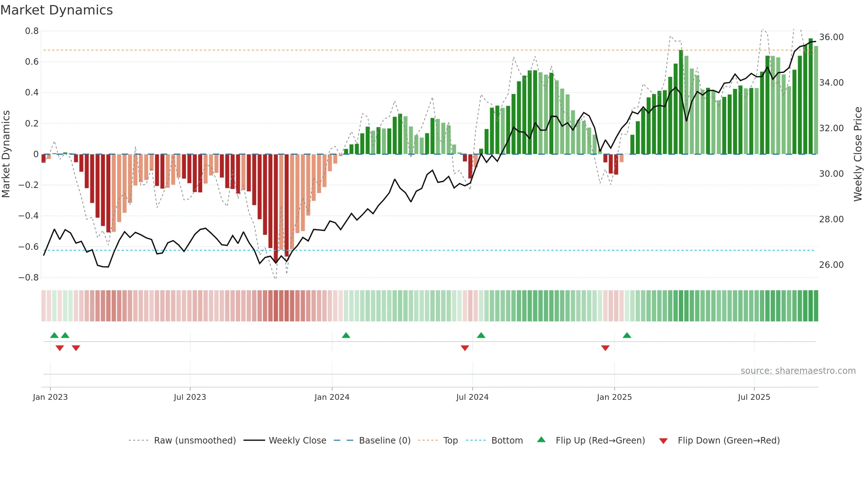Image resolution: width=868 pixels, height=488 pixels.
Task: Click the 34.00 price axis label
Action: (x=831, y=83)
